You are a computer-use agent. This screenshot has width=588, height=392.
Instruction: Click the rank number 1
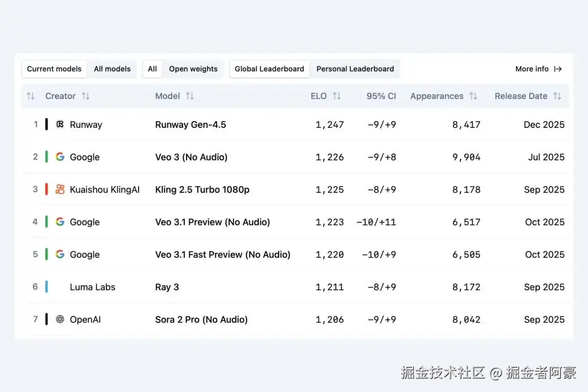(x=36, y=124)
